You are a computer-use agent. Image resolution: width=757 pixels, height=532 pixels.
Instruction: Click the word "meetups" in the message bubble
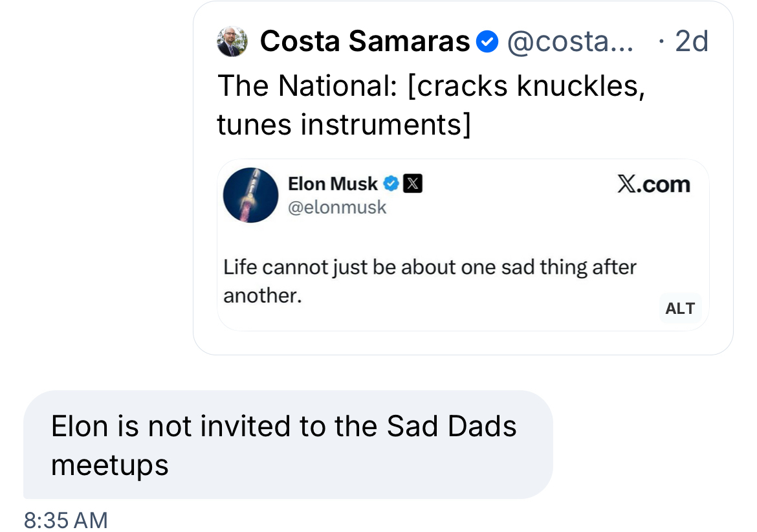[x=109, y=464]
